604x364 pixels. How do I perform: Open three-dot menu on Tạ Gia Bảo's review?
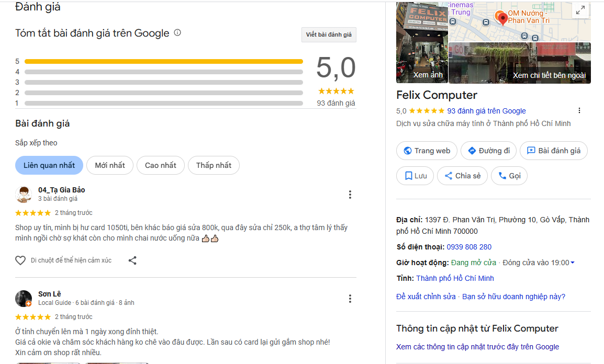click(350, 195)
